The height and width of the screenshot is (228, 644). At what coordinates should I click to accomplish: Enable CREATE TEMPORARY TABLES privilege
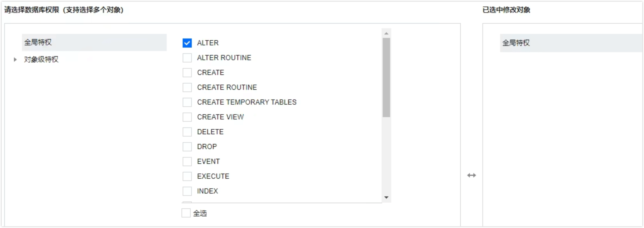187,102
